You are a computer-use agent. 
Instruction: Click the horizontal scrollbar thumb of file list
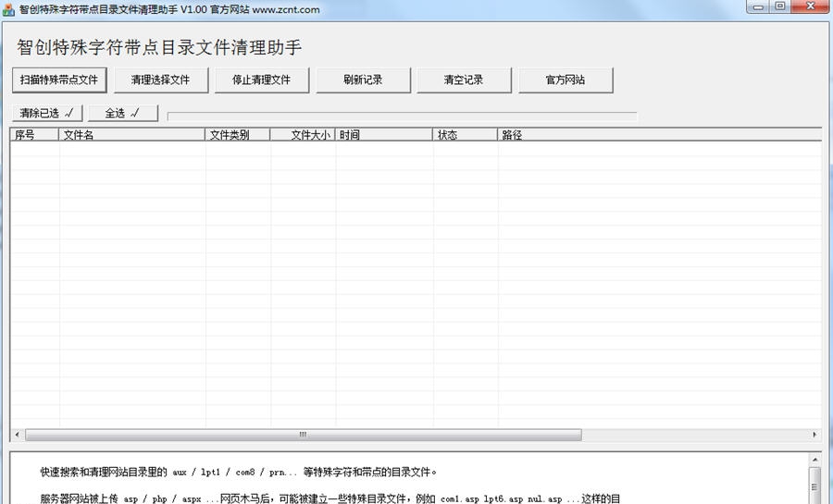point(304,435)
